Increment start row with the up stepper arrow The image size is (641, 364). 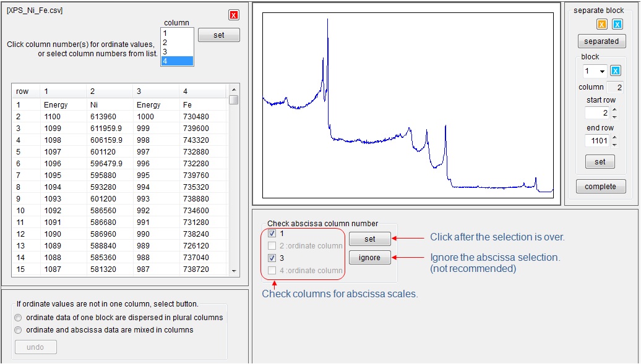[614, 109]
